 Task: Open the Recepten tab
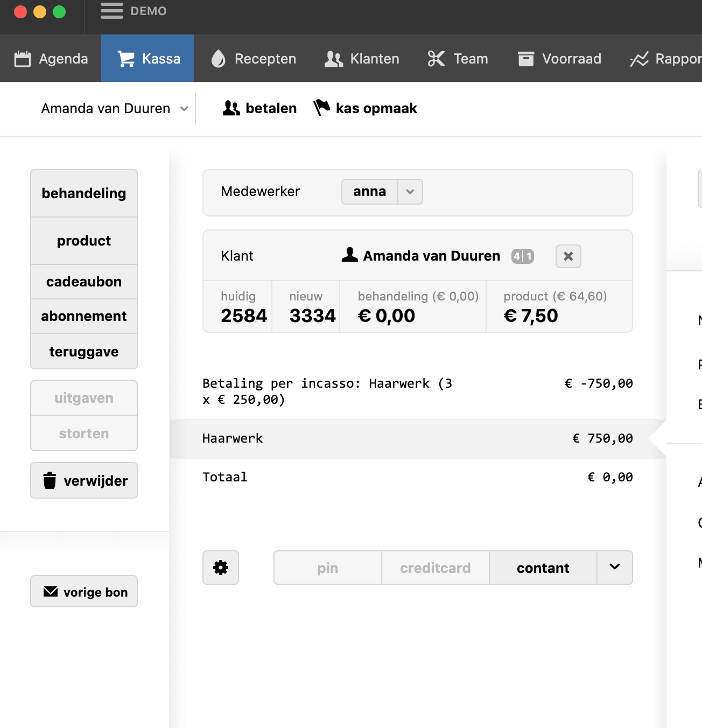[x=254, y=59]
